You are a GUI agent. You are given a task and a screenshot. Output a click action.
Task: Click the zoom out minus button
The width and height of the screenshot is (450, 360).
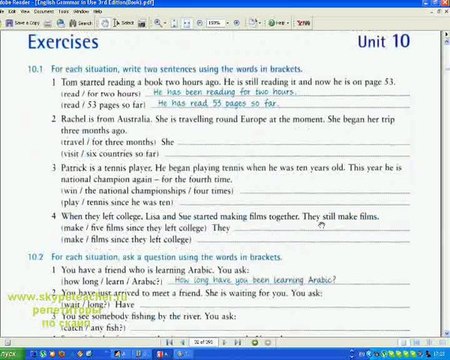199,23
